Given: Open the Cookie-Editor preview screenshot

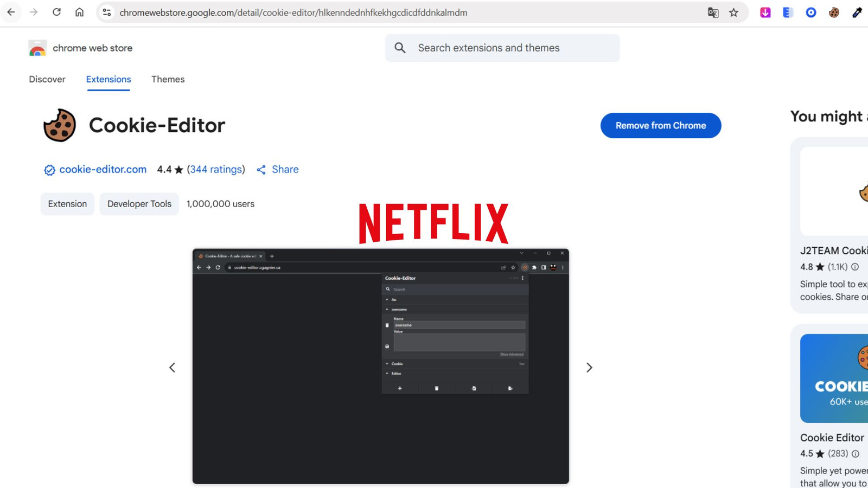Looking at the screenshot, I should pyautogui.click(x=380, y=366).
